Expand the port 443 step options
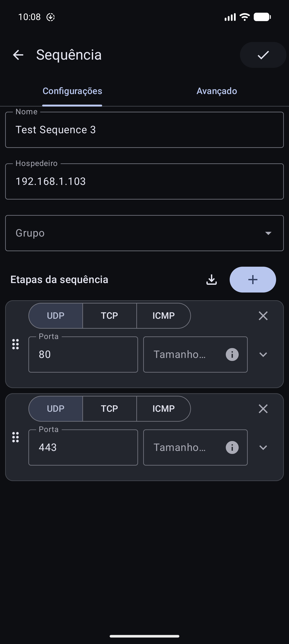 [263, 447]
